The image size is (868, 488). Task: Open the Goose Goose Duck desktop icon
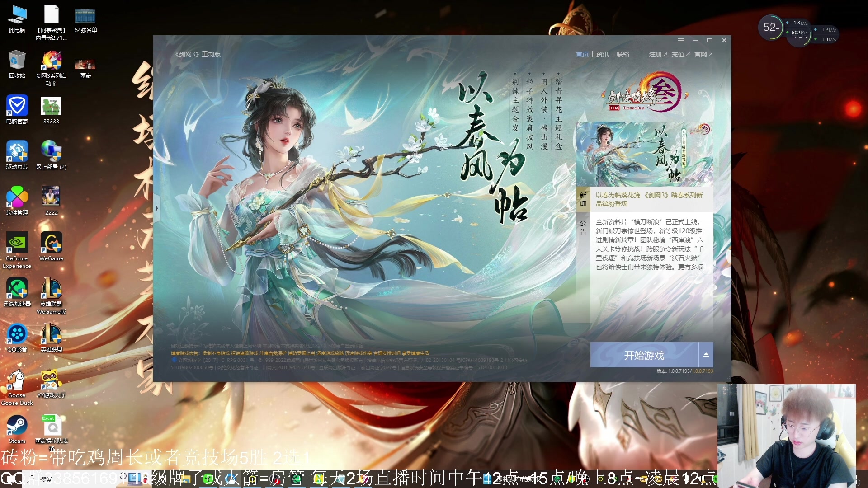(17, 380)
